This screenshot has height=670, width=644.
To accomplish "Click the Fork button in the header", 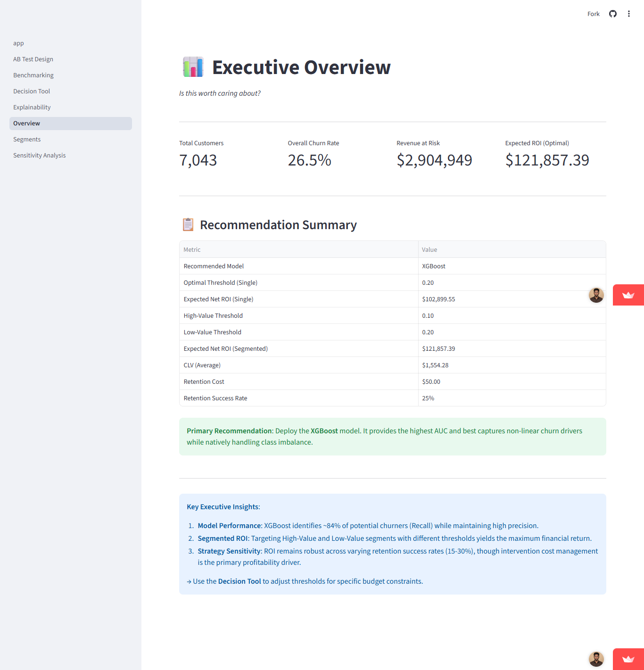I will point(594,14).
